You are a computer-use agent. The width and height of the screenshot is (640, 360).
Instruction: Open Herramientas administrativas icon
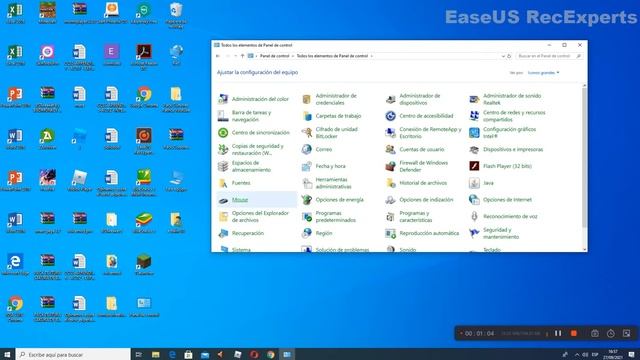click(307, 183)
